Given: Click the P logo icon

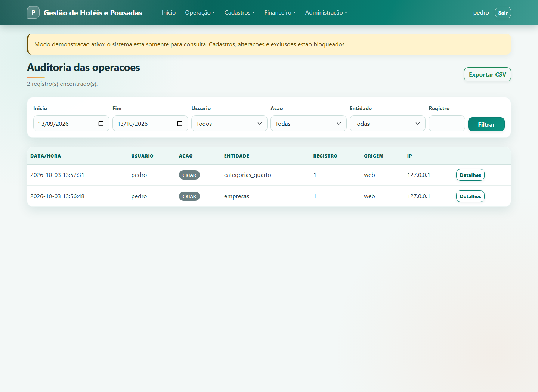Looking at the screenshot, I should (x=33, y=12).
